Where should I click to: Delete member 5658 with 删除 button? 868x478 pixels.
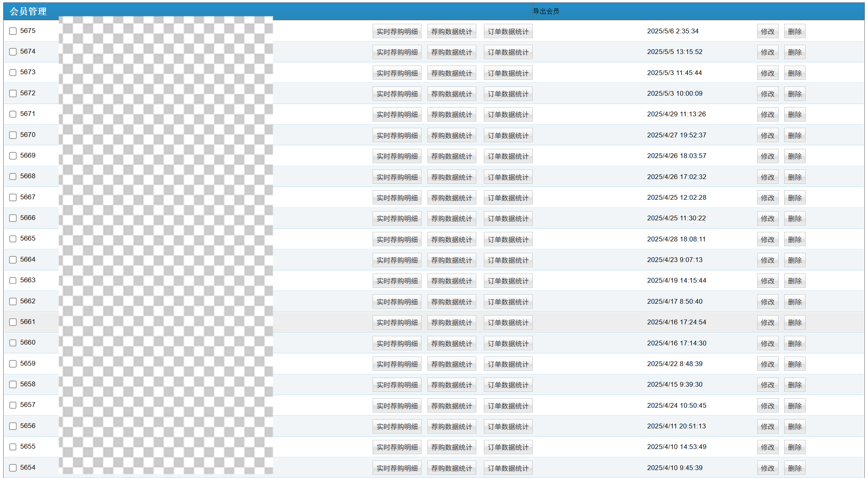(795, 385)
